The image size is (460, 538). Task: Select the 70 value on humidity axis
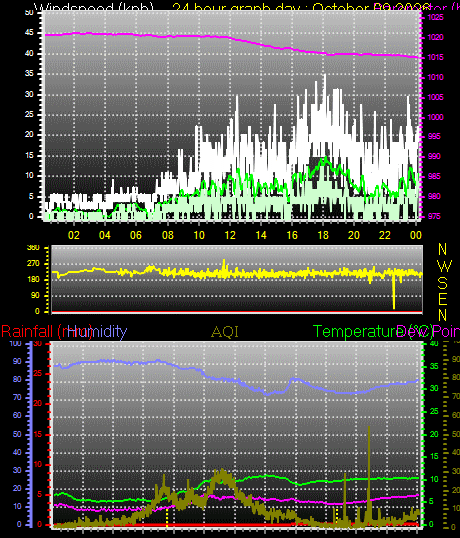[x=17, y=398]
